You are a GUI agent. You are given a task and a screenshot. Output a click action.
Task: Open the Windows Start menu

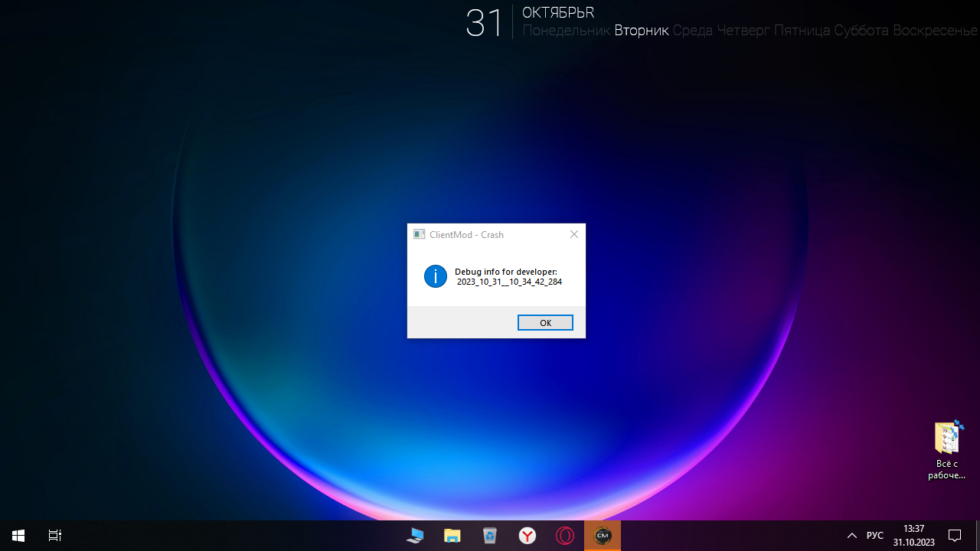click(18, 536)
